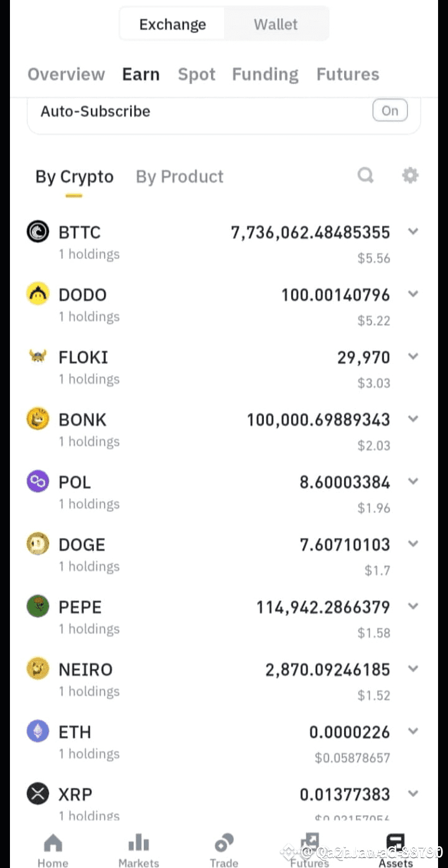The image size is (448, 868).
Task: Expand the FLOKI holdings chevron
Action: point(413,356)
